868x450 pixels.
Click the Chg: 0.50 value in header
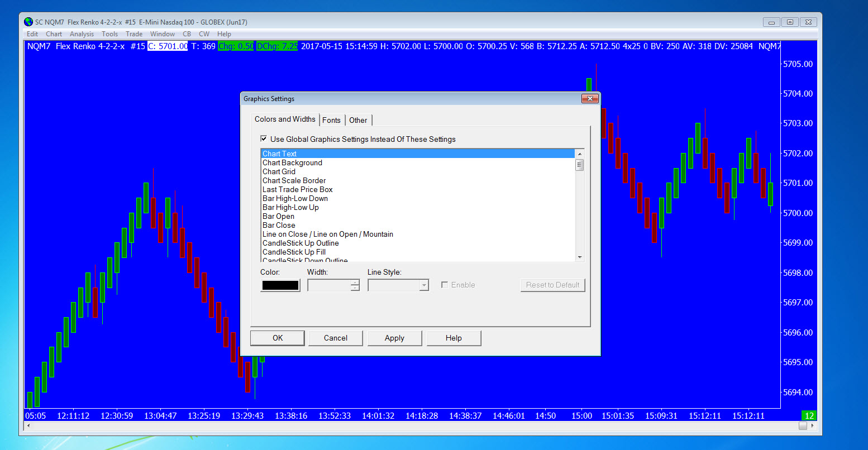236,46
